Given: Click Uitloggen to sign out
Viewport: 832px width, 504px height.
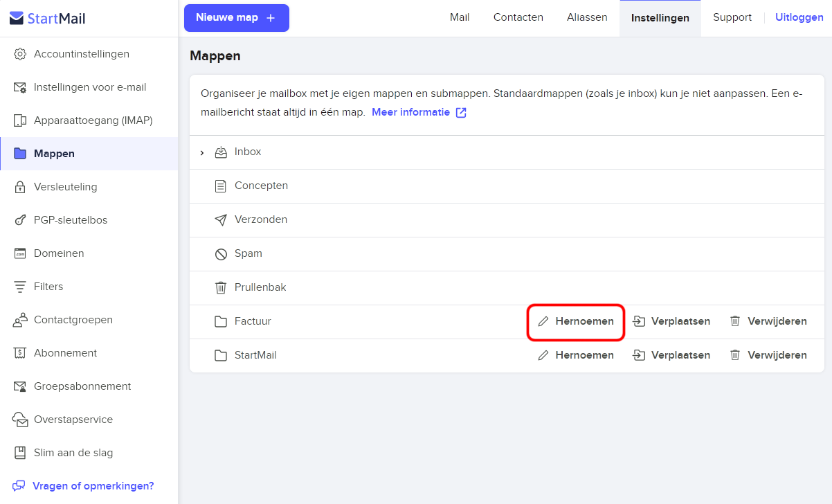Looking at the screenshot, I should [799, 17].
